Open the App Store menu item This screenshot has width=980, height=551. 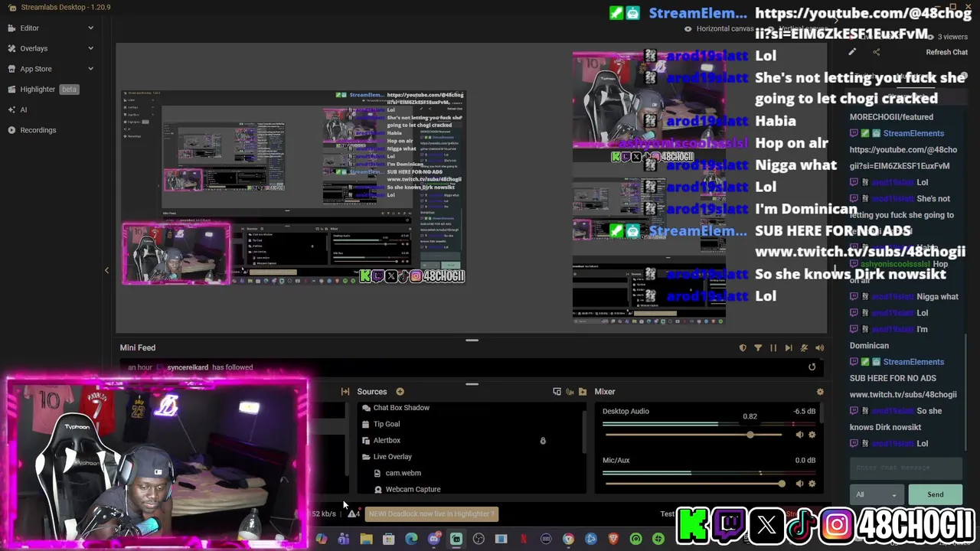(36, 69)
